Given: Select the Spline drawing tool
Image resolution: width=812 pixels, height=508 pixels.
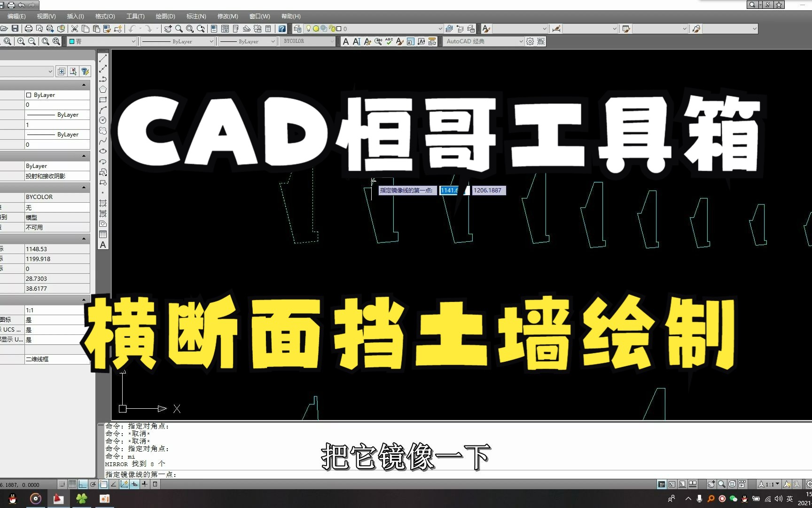Looking at the screenshot, I should point(102,140).
